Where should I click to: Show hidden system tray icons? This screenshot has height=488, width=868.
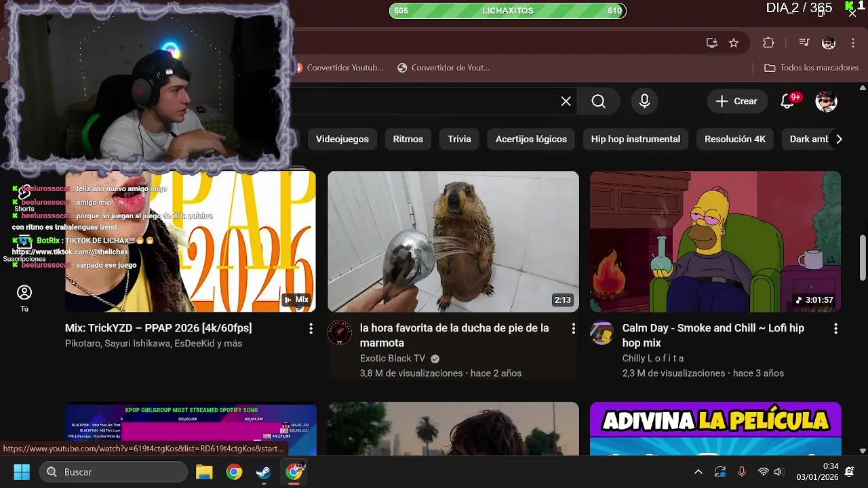698,472
